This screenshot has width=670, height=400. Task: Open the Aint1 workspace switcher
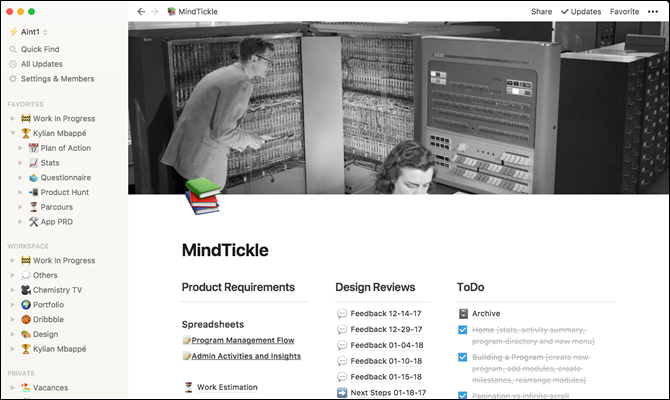point(29,32)
